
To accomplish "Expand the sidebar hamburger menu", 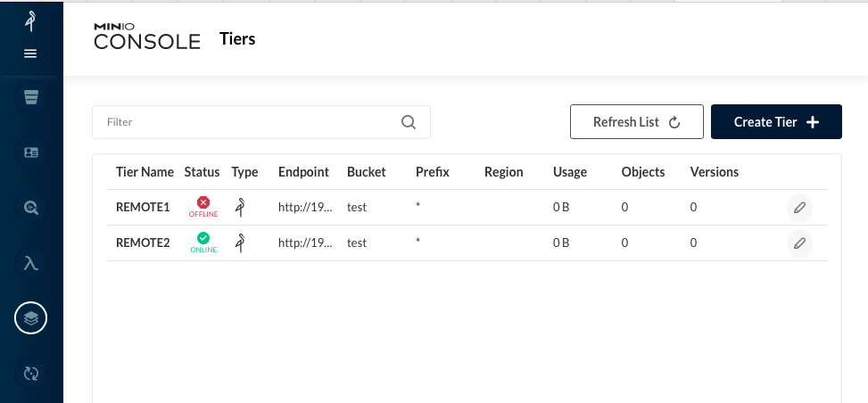I will [x=30, y=53].
